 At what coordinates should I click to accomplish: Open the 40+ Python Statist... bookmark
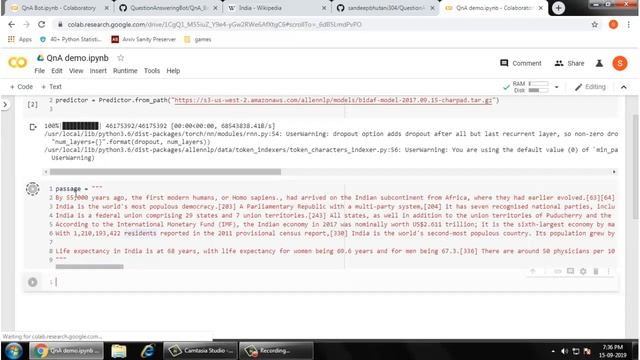click(71, 40)
